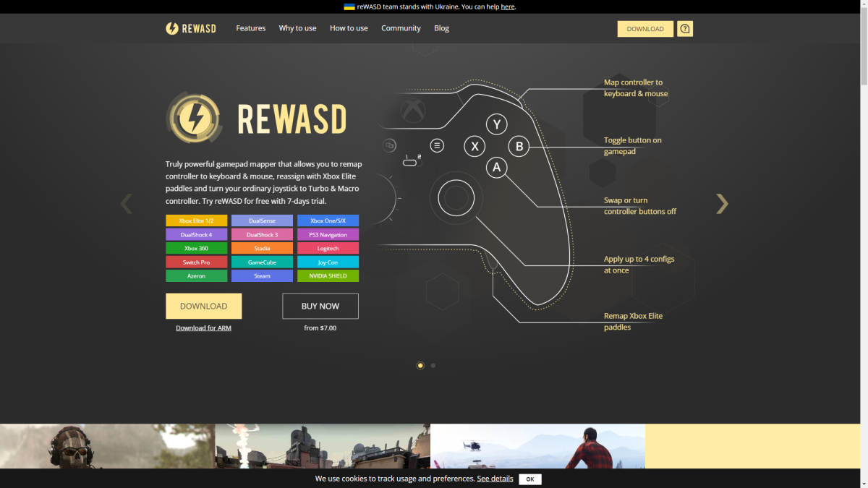
Task: Dismiss cookie notice with OK button
Action: click(530, 479)
